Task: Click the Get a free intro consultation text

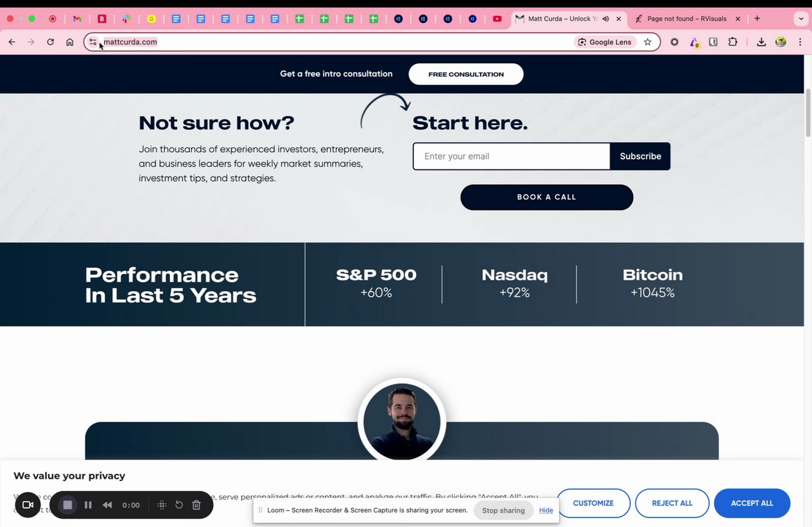Action: pos(336,74)
